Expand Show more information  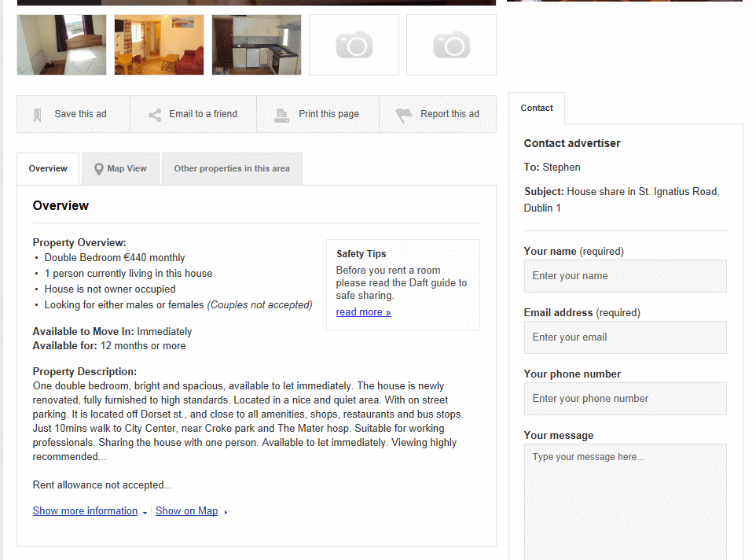pyautogui.click(x=86, y=510)
